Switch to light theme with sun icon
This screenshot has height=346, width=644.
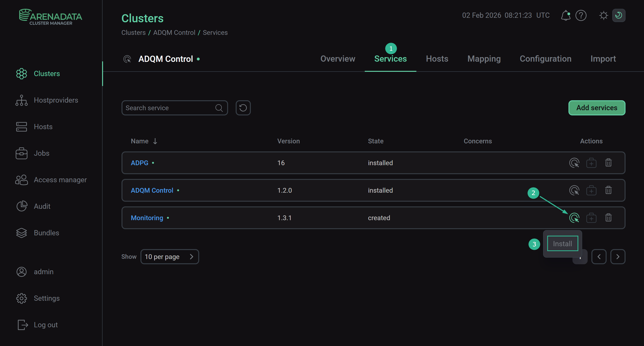tap(603, 15)
